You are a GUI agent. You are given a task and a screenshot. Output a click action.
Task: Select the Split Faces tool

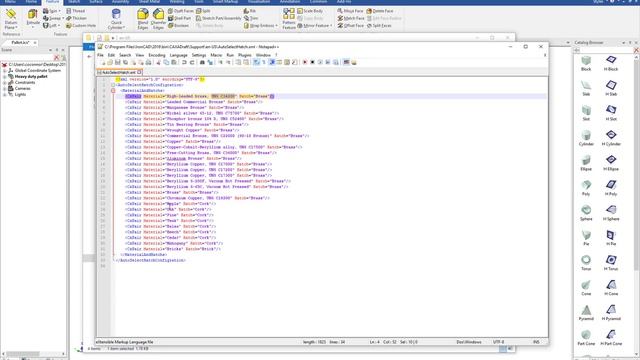pos(379,25)
